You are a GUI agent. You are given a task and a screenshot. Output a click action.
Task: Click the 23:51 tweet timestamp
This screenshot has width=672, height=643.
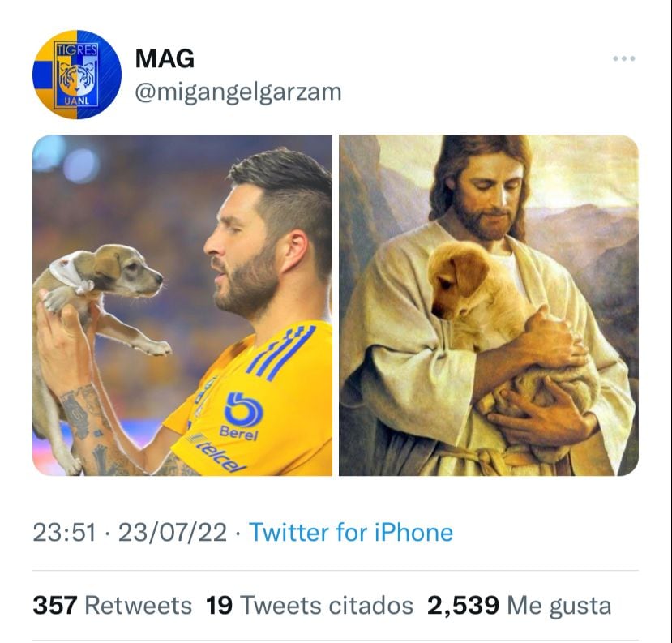[x=63, y=533]
